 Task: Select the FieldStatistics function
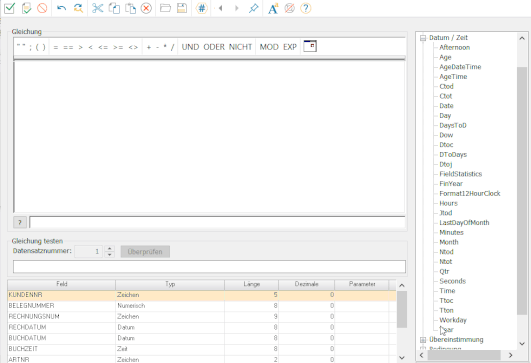tap(461, 174)
